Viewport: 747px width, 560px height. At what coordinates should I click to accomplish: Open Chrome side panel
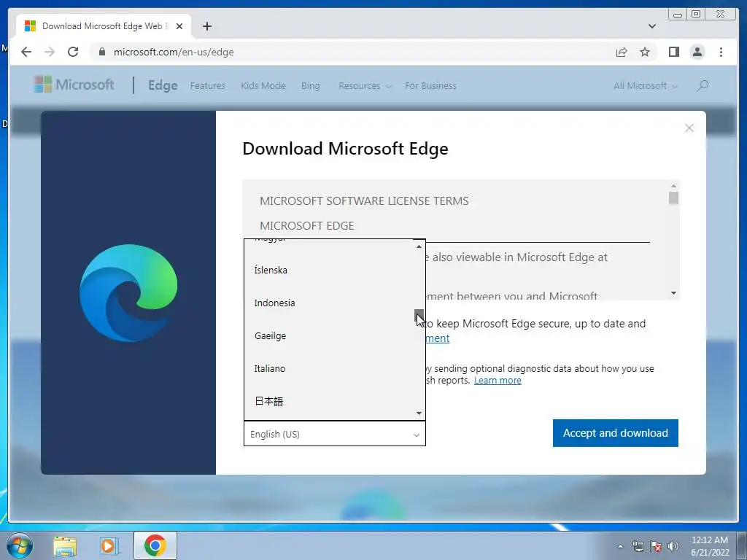[673, 52]
